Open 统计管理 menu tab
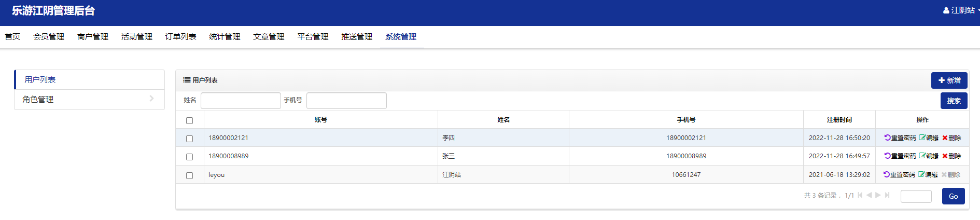The height and width of the screenshot is (220, 980). (225, 37)
